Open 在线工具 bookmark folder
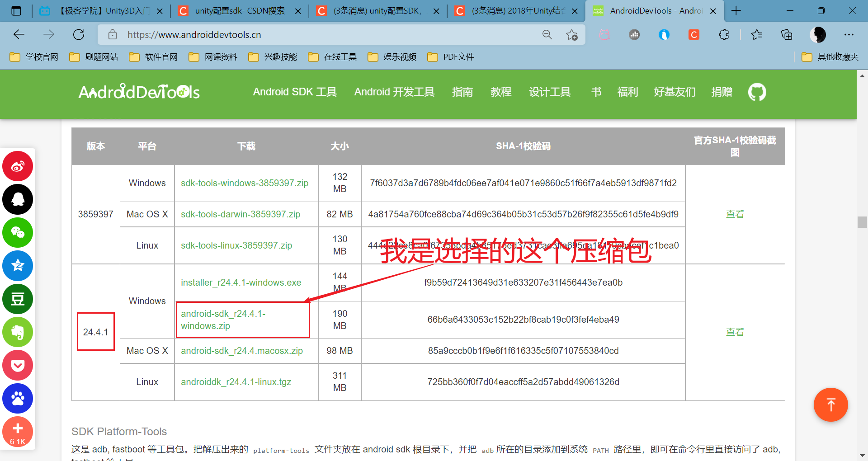 tap(333, 57)
